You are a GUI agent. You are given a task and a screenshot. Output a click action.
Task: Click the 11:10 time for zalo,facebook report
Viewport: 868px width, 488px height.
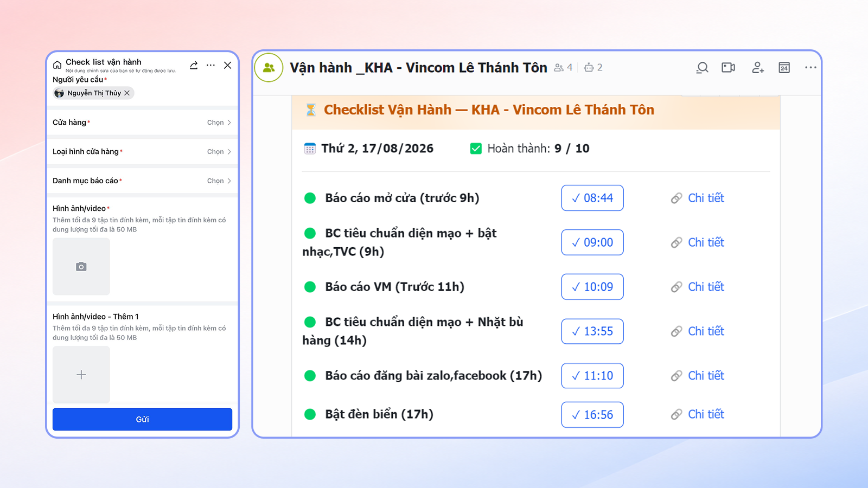592,376
